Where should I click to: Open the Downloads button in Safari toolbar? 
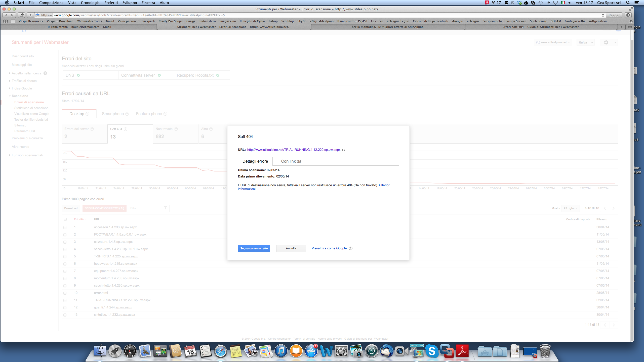(628, 15)
